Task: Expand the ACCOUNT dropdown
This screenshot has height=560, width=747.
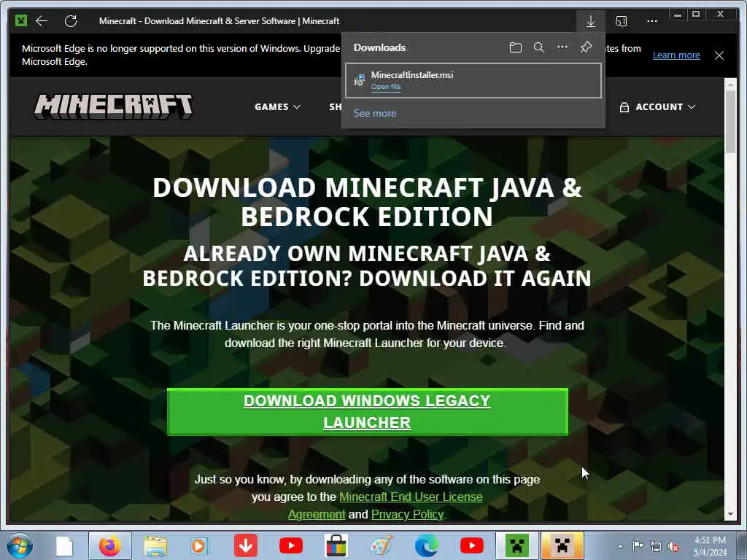Action: 665,107
